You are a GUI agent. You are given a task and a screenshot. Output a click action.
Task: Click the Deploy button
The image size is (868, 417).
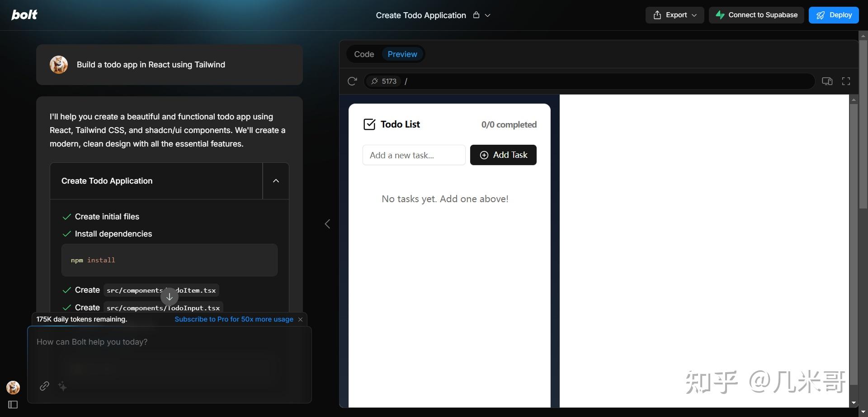click(834, 15)
